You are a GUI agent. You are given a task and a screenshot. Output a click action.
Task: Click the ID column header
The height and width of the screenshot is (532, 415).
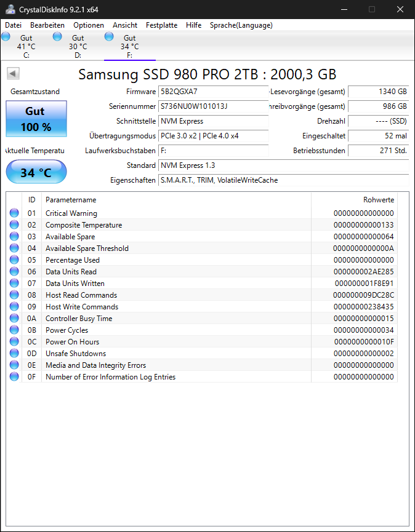tap(31, 199)
